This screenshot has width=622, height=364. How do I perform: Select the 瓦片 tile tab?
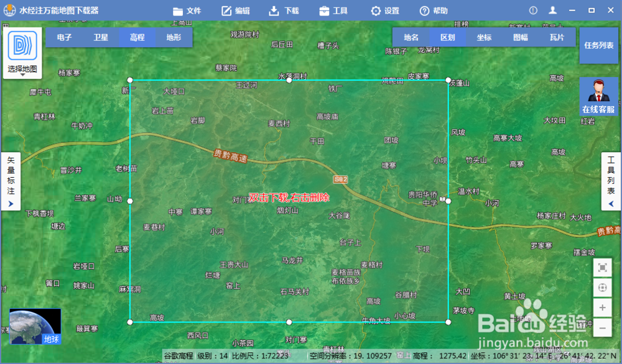(x=557, y=37)
